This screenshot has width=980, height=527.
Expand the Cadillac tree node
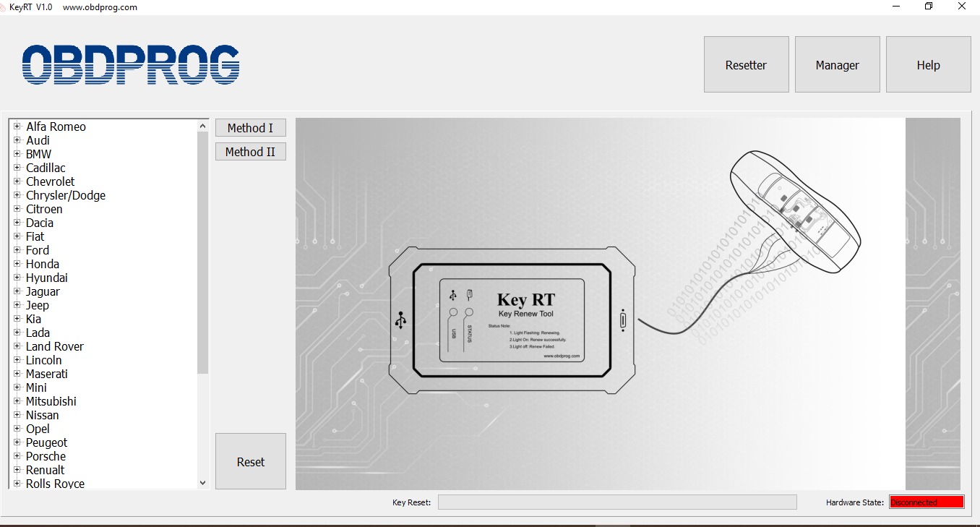pyautogui.click(x=17, y=168)
